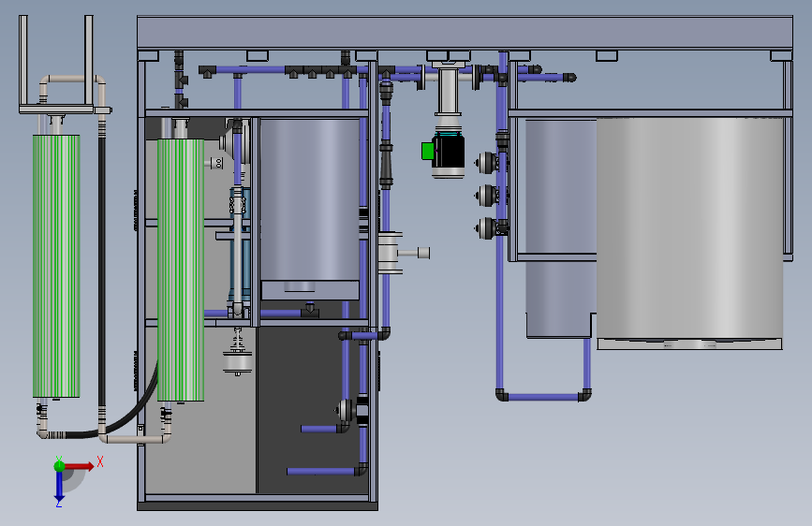Select the black pump motor body

448,152
